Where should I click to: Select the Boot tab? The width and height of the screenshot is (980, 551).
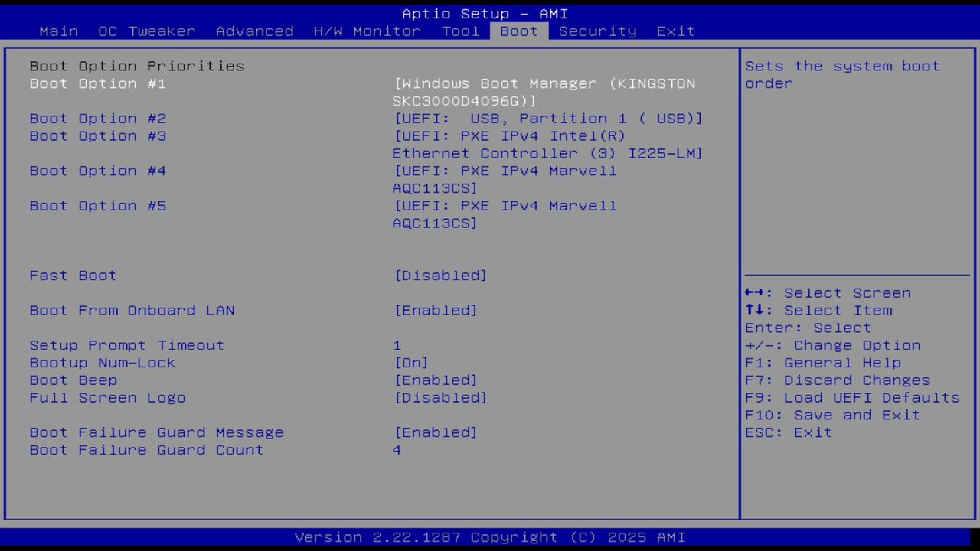(519, 31)
